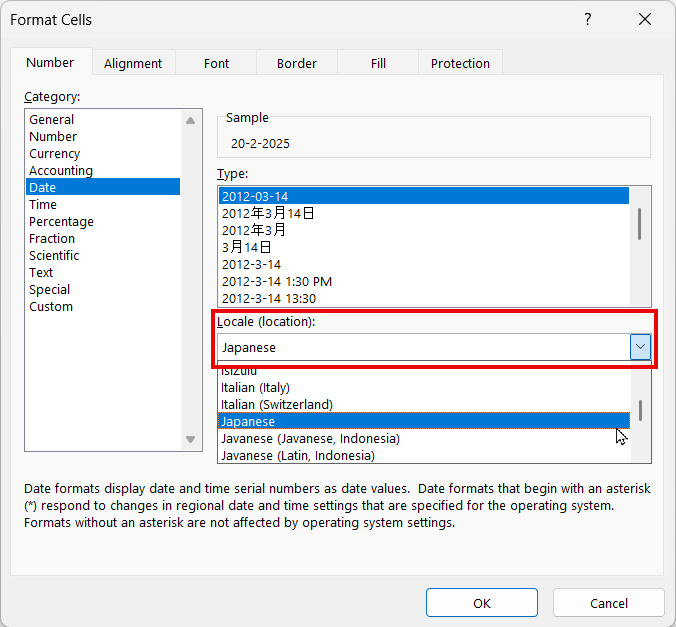Screen dimensions: 676x627
Task: Choose the 2012年3月 date type
Action: [x=424, y=230]
